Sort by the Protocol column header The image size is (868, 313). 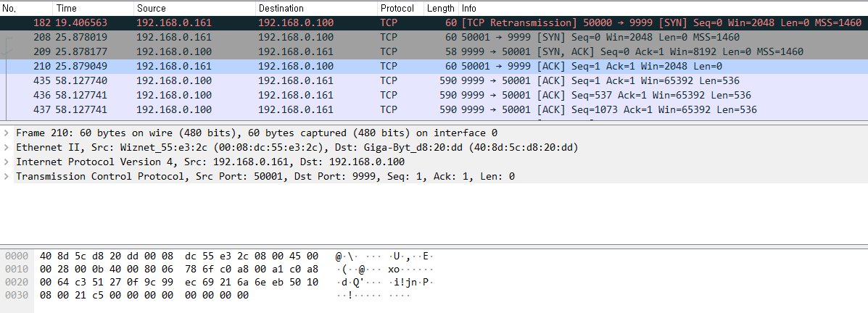point(401,8)
